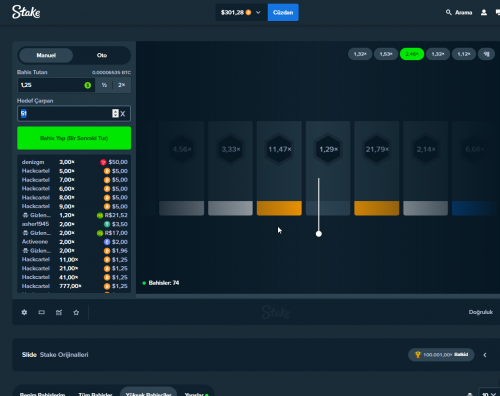Open the history icon pill after 1,12×
This screenshot has height=396, width=500.
tap(486, 54)
